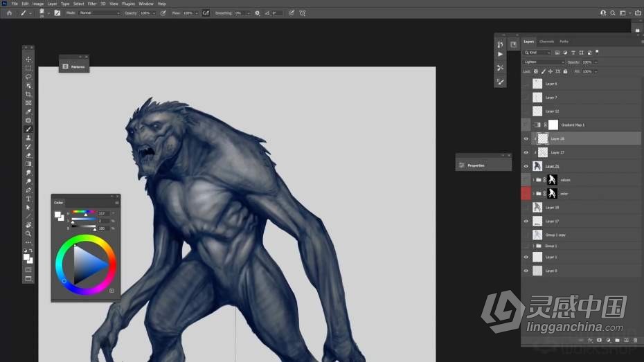Click the Share icon at top right
Screen dimensions: 644x362
coord(638,13)
